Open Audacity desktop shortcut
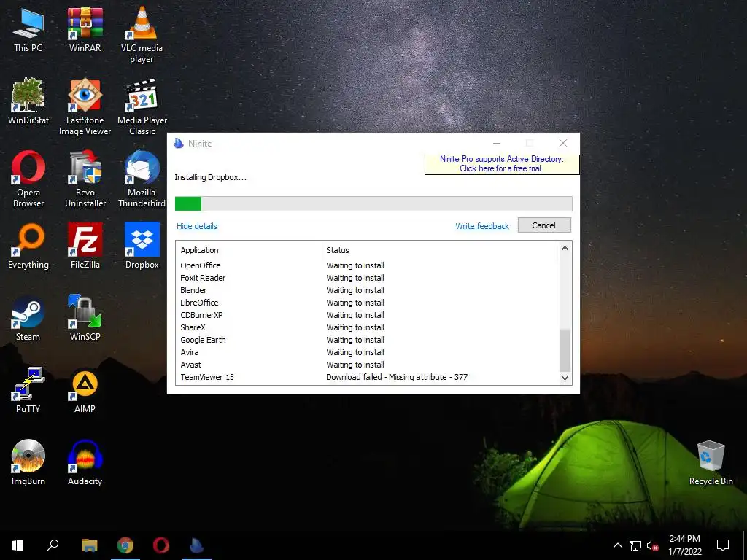 85,462
